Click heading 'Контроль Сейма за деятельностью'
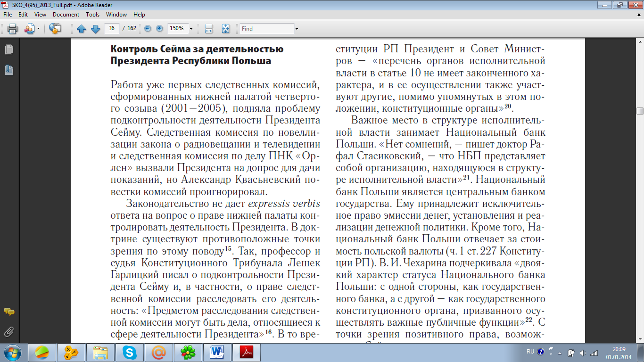Image resolution: width=644 pixels, height=362 pixels. pos(197,49)
